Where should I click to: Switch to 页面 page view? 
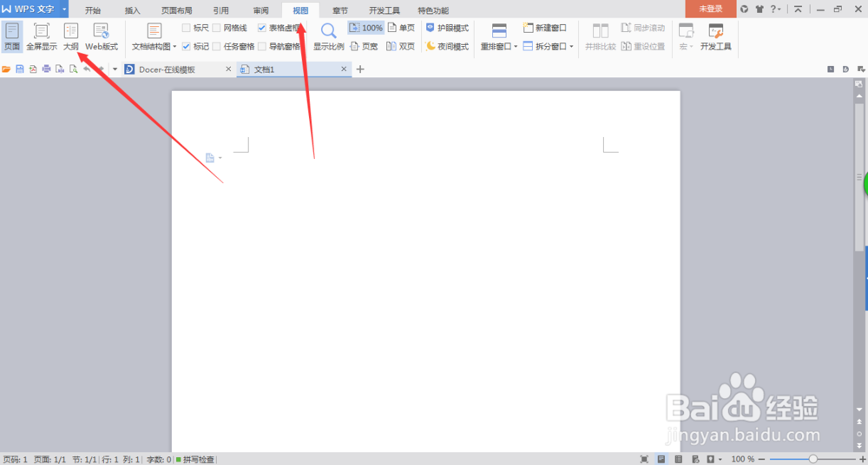pos(12,37)
